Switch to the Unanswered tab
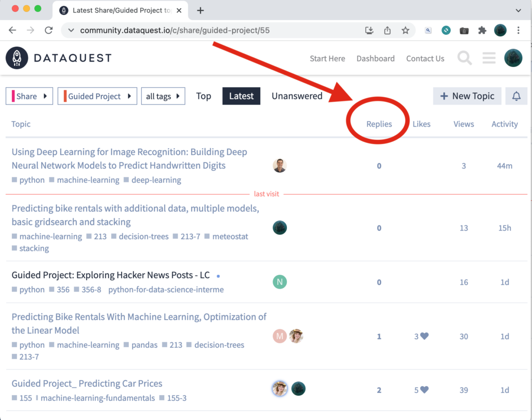This screenshot has height=420, width=532. pyautogui.click(x=297, y=96)
